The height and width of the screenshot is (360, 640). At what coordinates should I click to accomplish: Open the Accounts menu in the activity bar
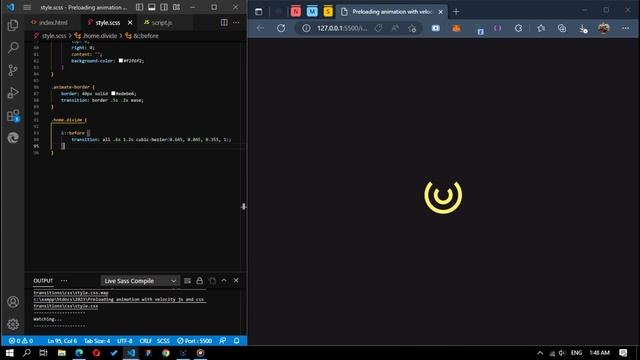(x=13, y=302)
